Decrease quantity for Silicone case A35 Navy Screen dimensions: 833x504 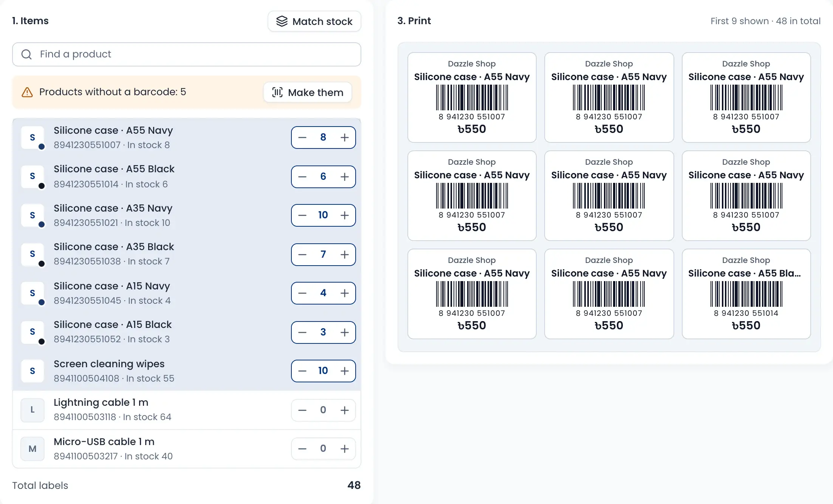pos(302,215)
